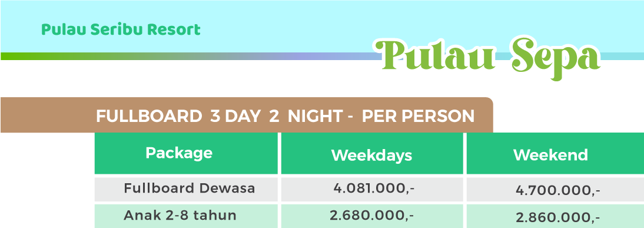The image size is (644, 228).
Task: Click the 2.860.000 weekend child price
Action: click(557, 217)
